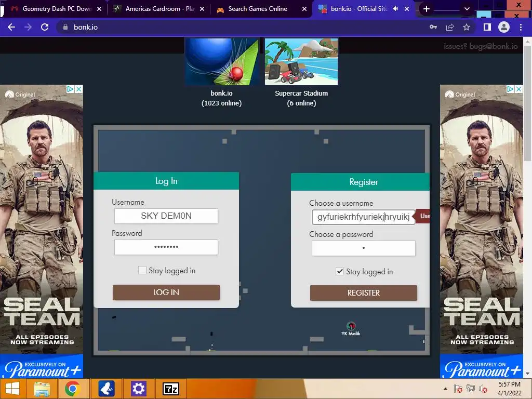532x399 pixels.
Task: Click the LOG IN button
Action: tap(166, 292)
